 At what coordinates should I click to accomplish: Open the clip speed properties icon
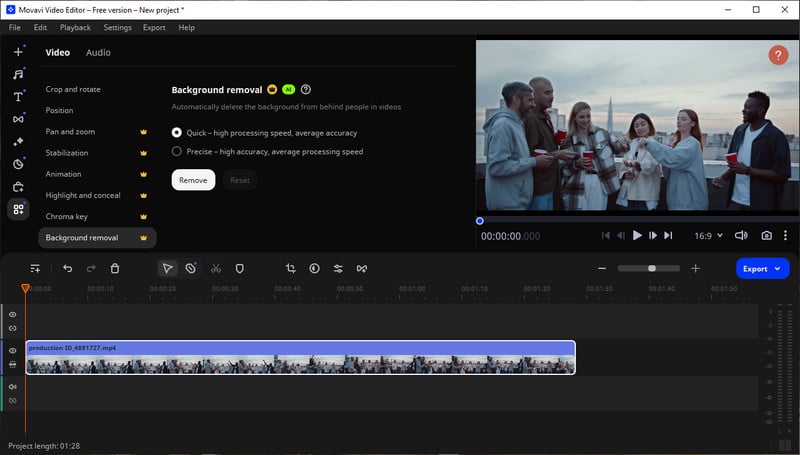(314, 268)
